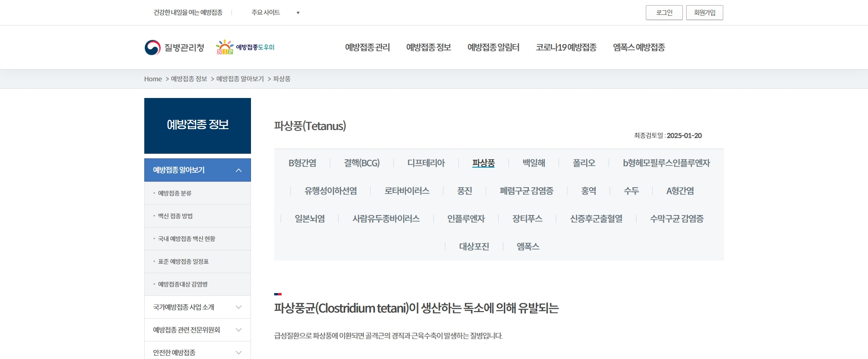
Task: Click 예방접종 알아보기 in the breadcrumb
Action: coord(240,79)
